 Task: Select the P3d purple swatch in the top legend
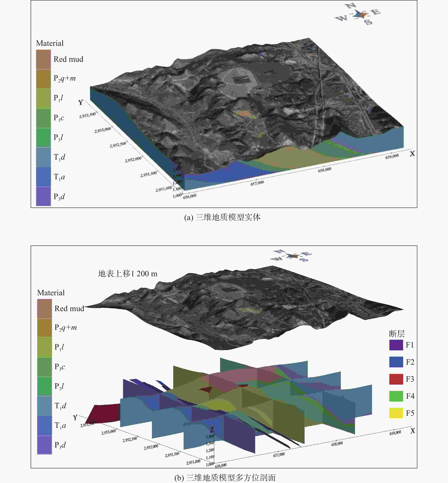coord(43,196)
